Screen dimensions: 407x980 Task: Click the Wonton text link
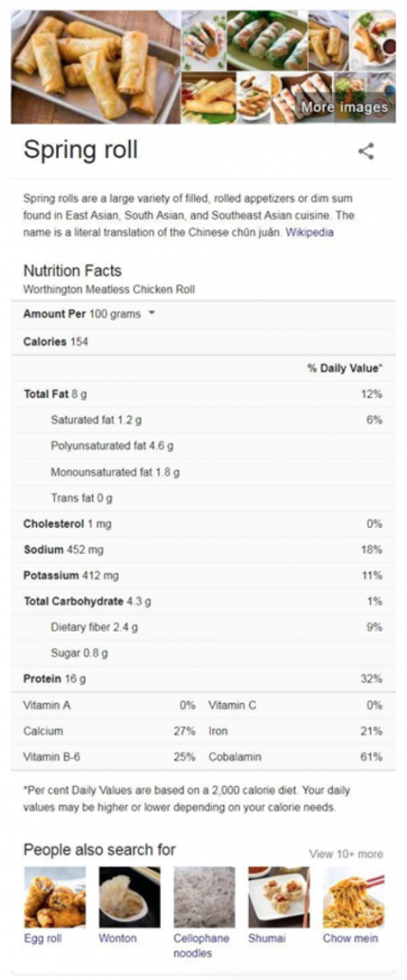pyautogui.click(x=117, y=938)
